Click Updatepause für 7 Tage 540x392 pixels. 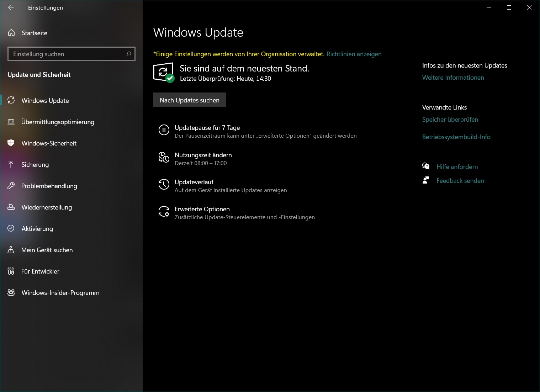207,128
